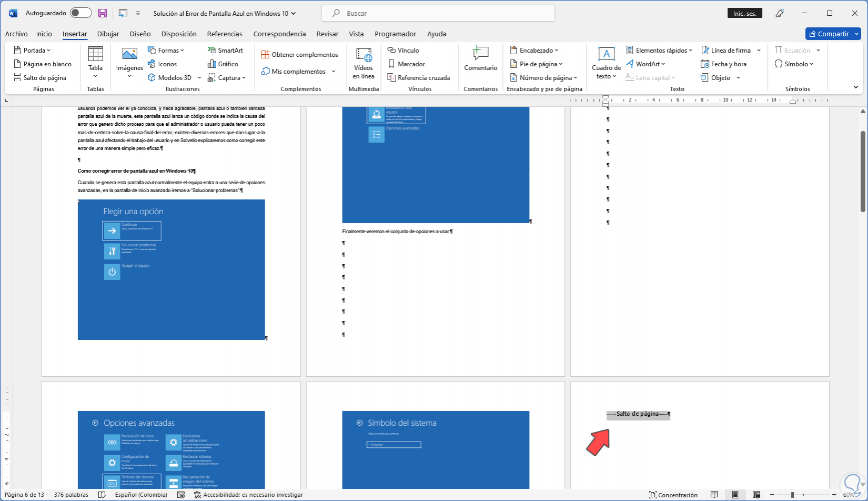868x501 pixels.
Task: Click the 376 palabras word count
Action: [71, 495]
